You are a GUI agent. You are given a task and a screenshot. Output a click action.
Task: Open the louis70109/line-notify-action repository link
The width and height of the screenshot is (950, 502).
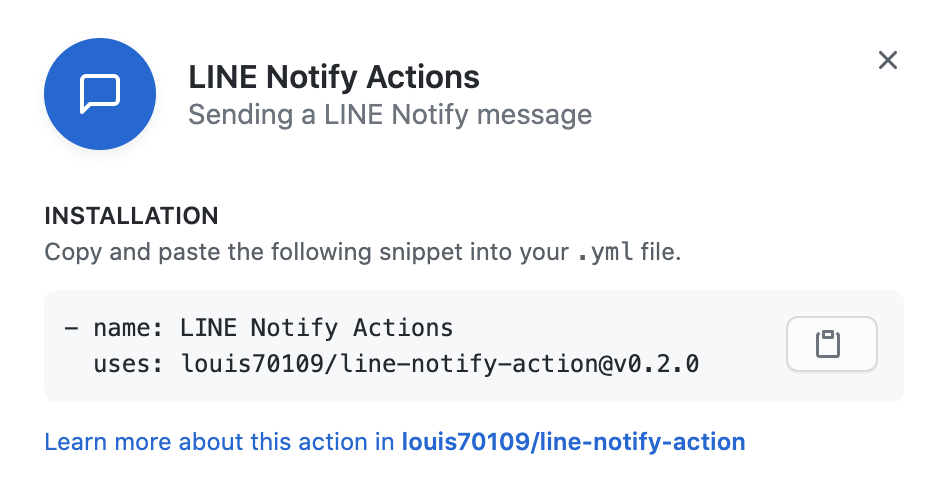(573, 441)
